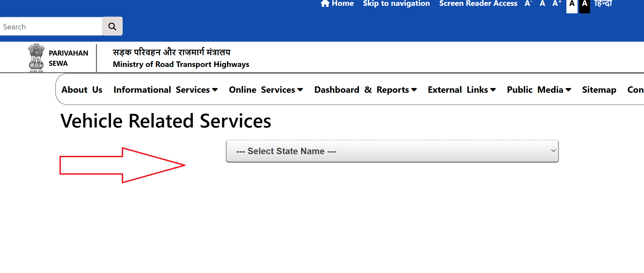Click the Screen Reader Access link
This screenshot has height=273, width=644.
point(478,4)
